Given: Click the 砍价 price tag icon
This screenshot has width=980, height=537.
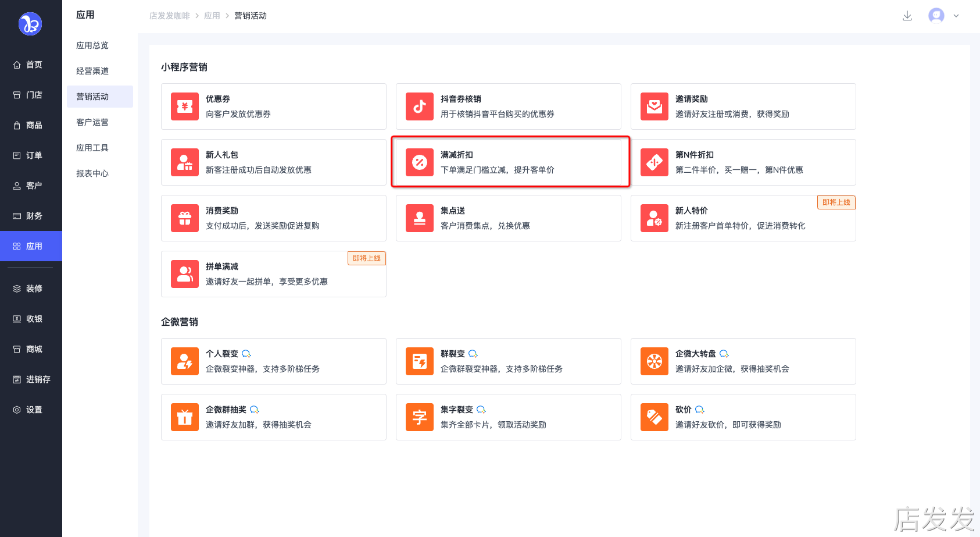Looking at the screenshot, I should click(x=654, y=417).
